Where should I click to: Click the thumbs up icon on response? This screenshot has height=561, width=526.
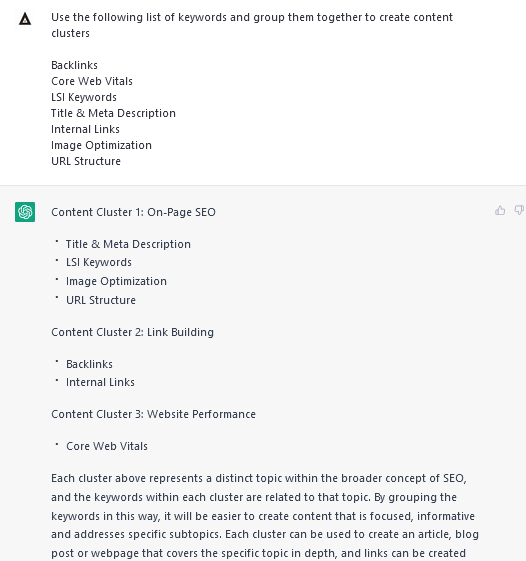500,210
